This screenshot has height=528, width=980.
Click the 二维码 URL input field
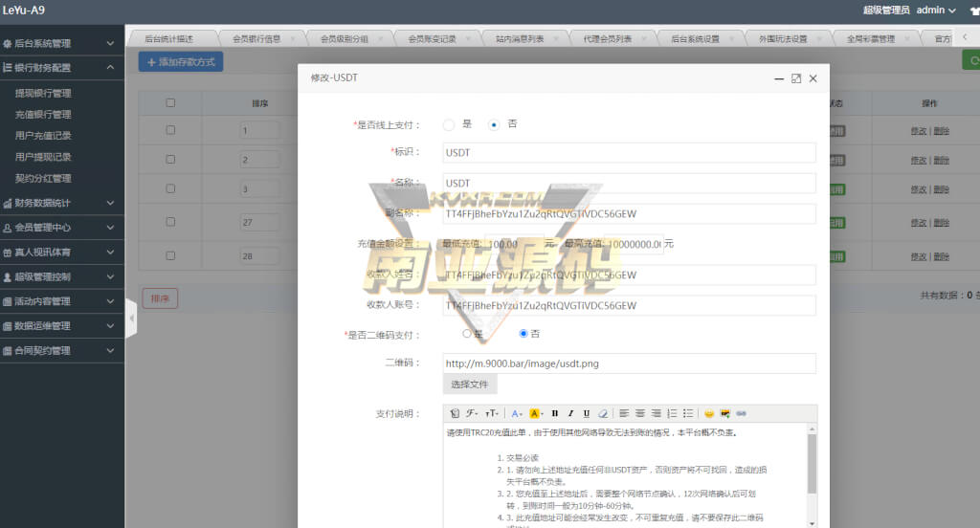point(630,363)
